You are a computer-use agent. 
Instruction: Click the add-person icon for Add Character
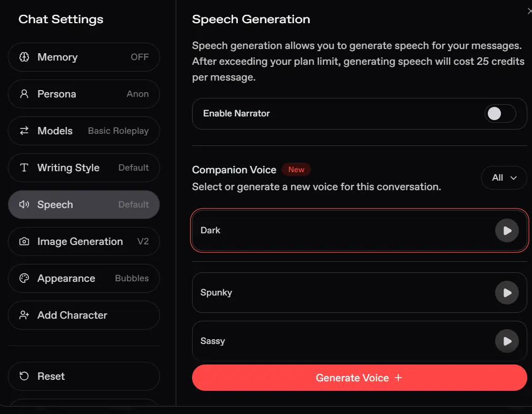coord(24,315)
